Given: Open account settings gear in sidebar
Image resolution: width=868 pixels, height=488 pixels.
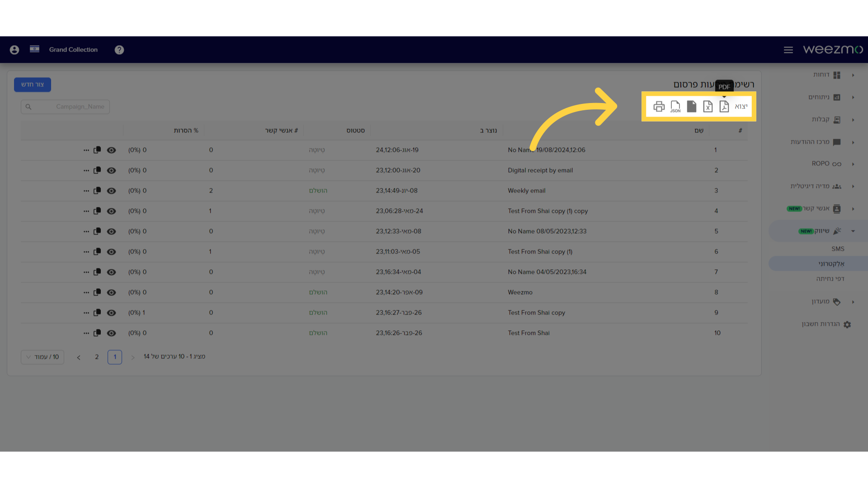Looking at the screenshot, I should pyautogui.click(x=847, y=324).
